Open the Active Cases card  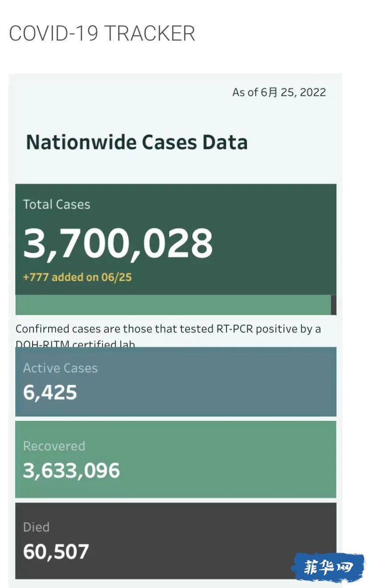(x=176, y=382)
